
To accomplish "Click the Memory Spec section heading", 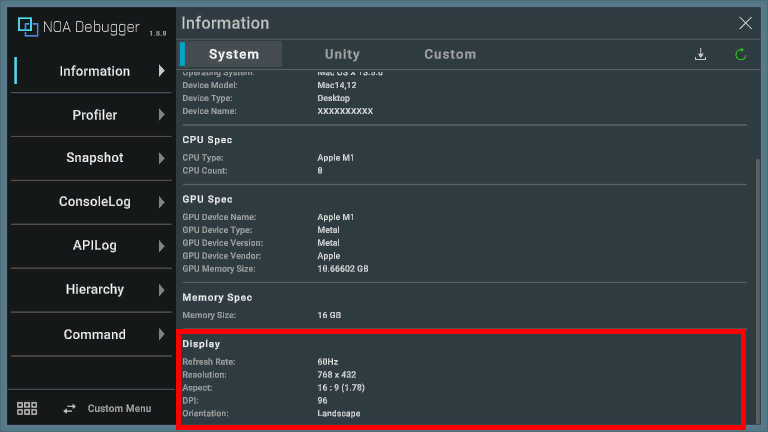I will 217,298.
